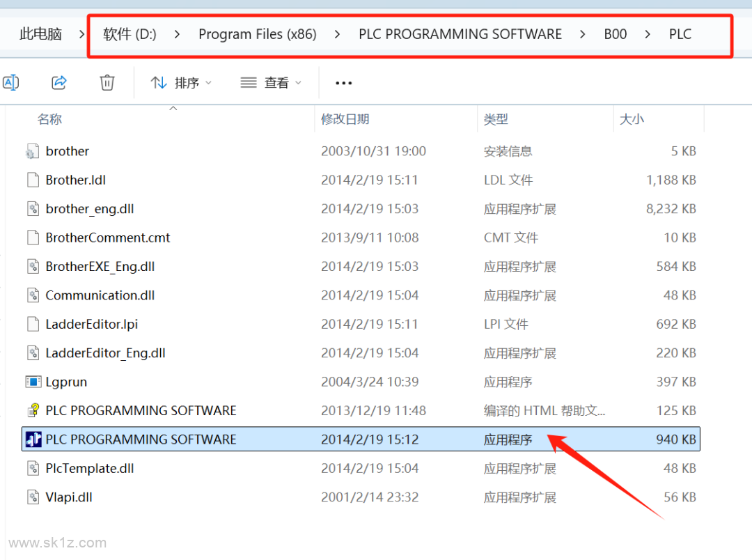Image resolution: width=752 pixels, height=560 pixels.
Task: Expand chevron after Program Files (x86)
Action: pyautogui.click(x=337, y=34)
